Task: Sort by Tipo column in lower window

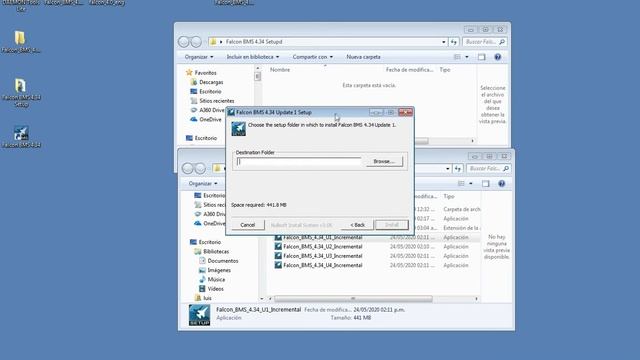Action: pyautogui.click(x=449, y=196)
